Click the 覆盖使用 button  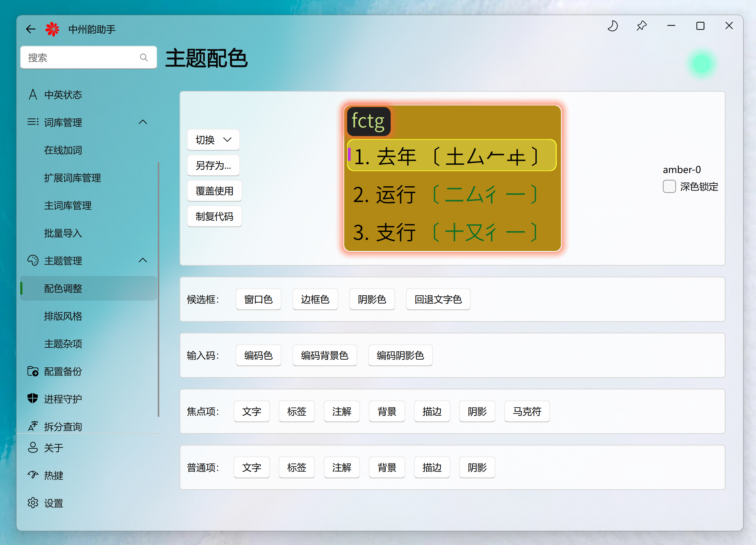coord(214,191)
